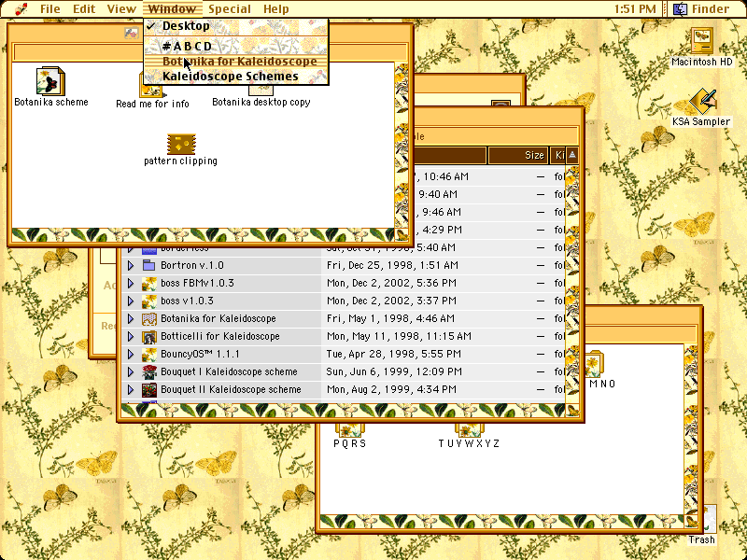
Task: Expand Botticelli for Kaleidoscope disclosure triangle
Action: pos(131,337)
